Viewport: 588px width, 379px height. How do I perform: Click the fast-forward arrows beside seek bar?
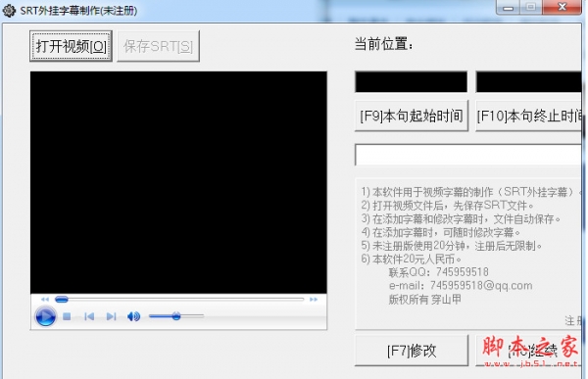[314, 299]
